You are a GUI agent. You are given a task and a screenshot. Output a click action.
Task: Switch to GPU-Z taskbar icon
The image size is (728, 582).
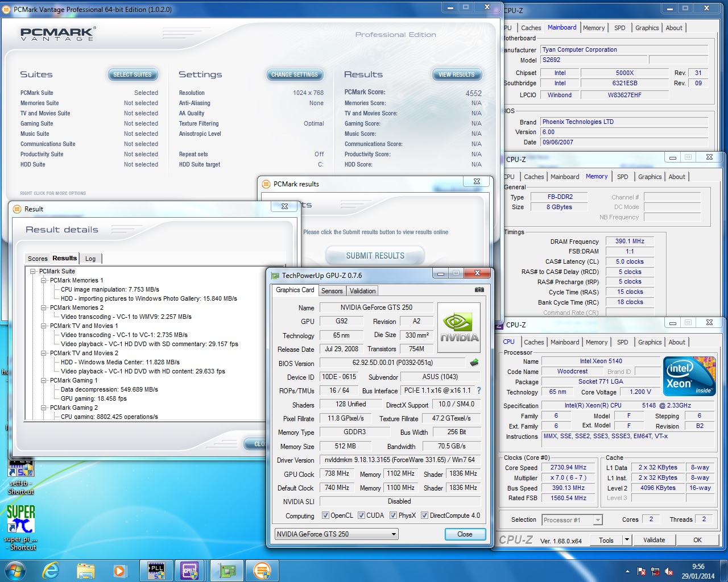(x=227, y=571)
